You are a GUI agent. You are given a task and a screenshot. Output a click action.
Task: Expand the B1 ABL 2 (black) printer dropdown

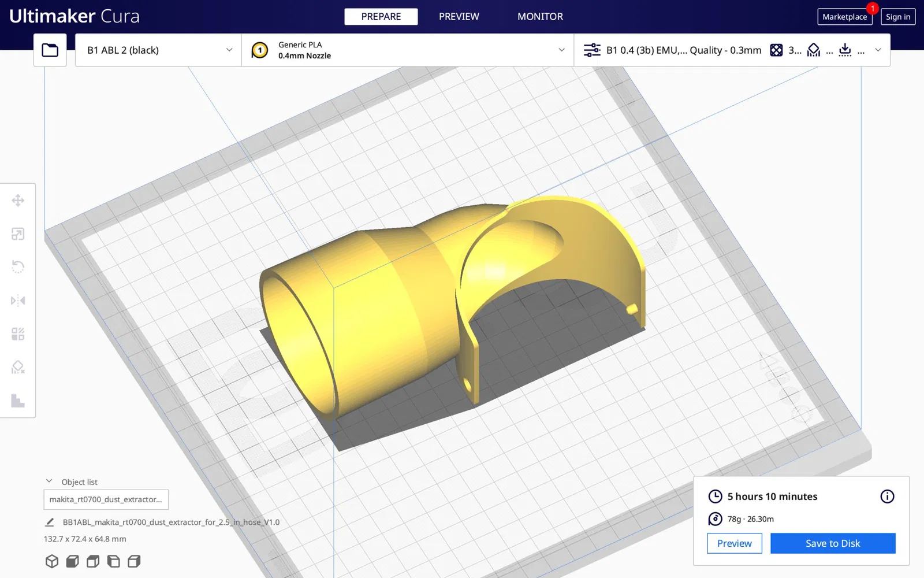click(x=158, y=50)
